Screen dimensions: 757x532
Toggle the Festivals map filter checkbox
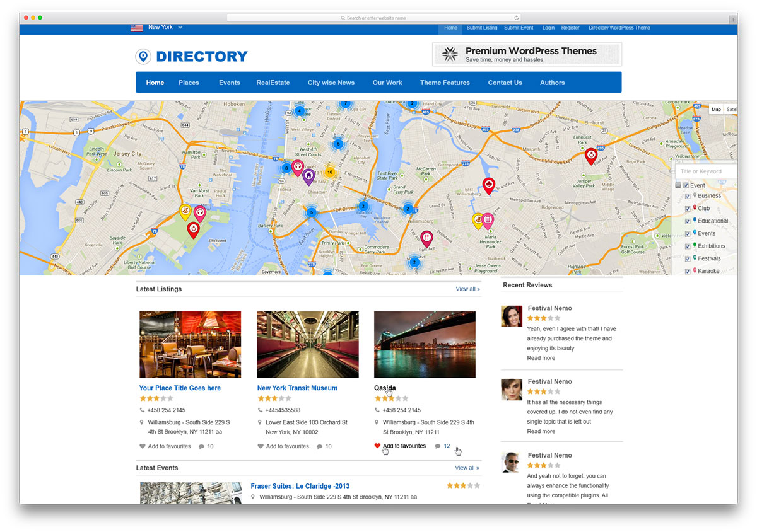point(688,259)
